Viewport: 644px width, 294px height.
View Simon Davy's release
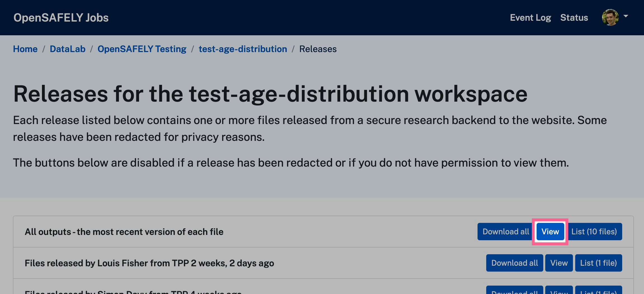[x=559, y=291]
